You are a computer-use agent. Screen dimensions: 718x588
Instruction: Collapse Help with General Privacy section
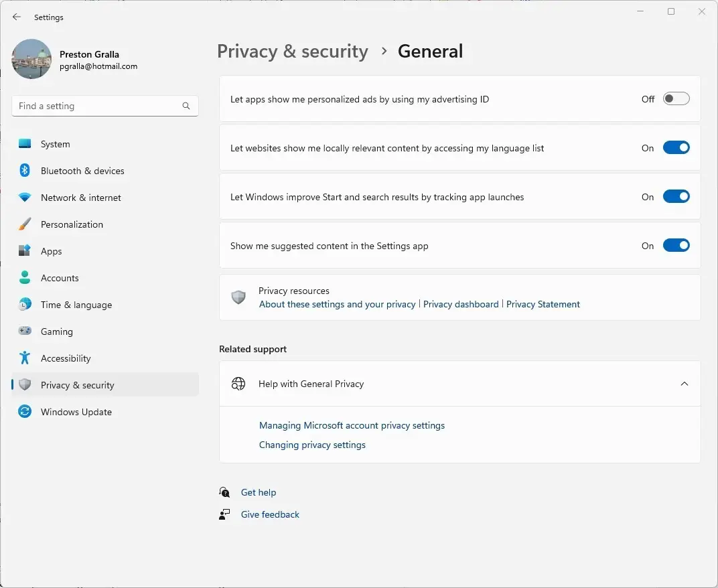click(684, 384)
